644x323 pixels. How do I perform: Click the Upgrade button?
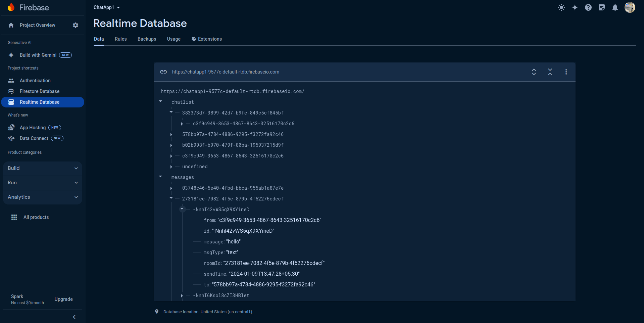click(63, 299)
